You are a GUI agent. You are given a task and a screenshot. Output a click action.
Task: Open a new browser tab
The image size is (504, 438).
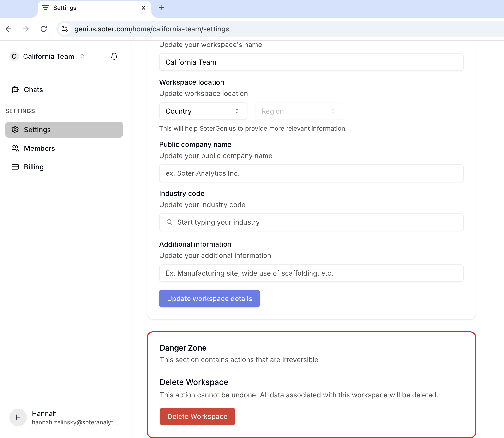(161, 8)
